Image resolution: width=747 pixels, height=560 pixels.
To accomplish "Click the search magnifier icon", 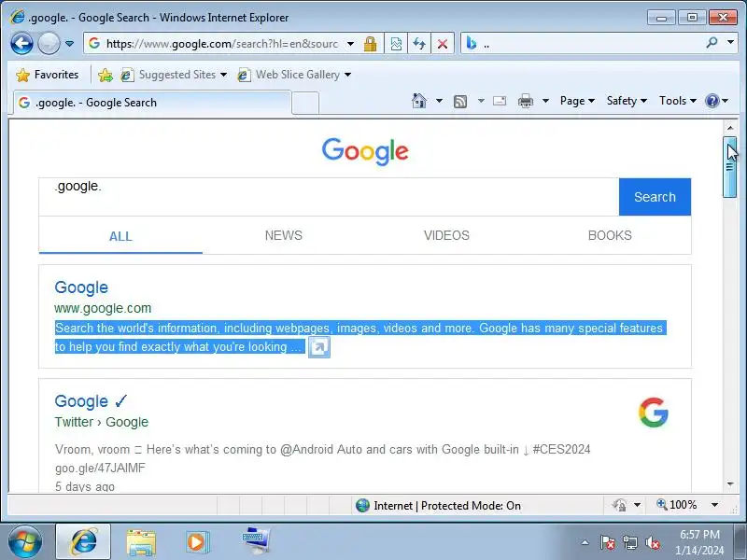I will (x=712, y=43).
